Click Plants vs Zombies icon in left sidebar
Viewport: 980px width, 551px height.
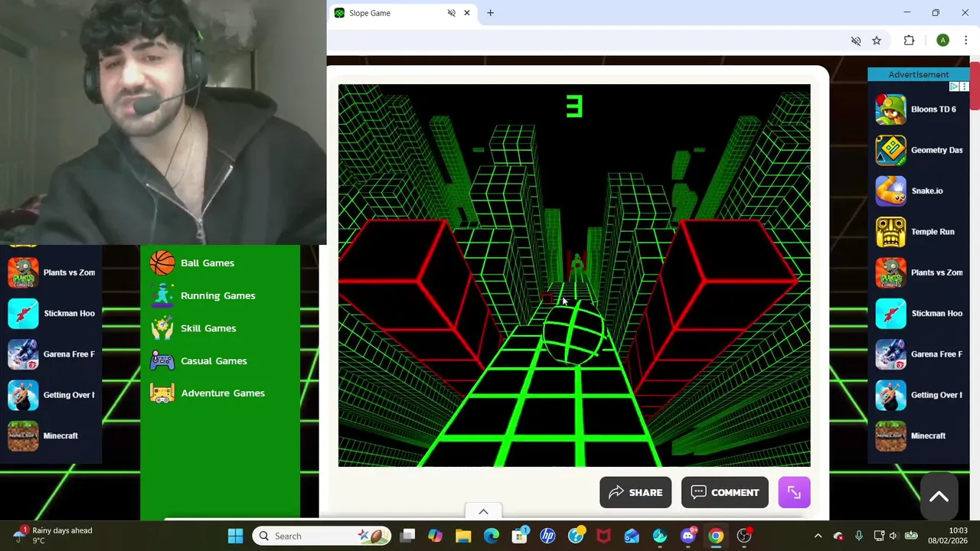tap(23, 272)
